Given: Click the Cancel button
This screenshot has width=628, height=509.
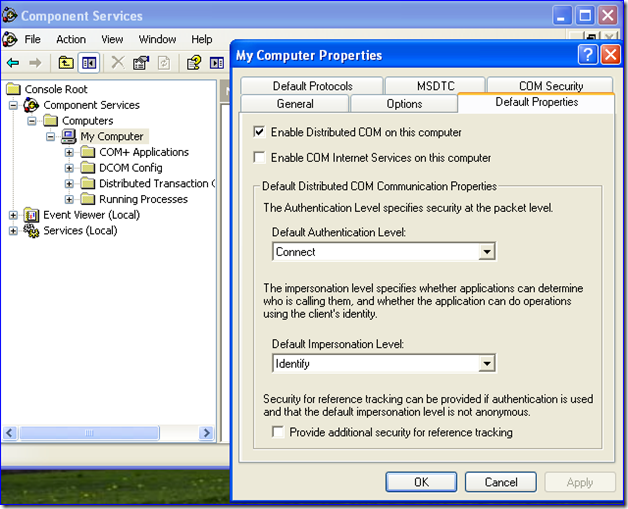Looking at the screenshot, I should (501, 482).
